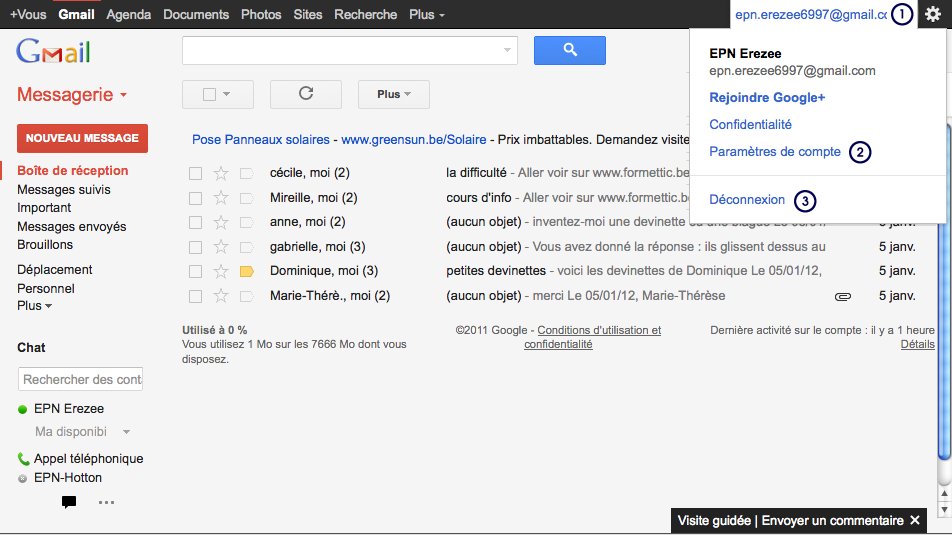
Task: Select the cécile, moi message checkbox
Action: tap(196, 174)
